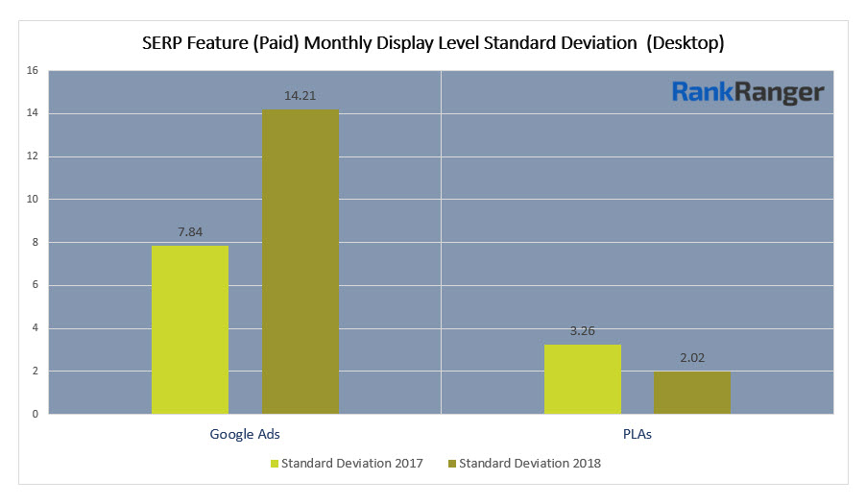Image resolution: width=866 pixels, height=504 pixels.
Task: Click the 3.26 data label
Action: (582, 330)
